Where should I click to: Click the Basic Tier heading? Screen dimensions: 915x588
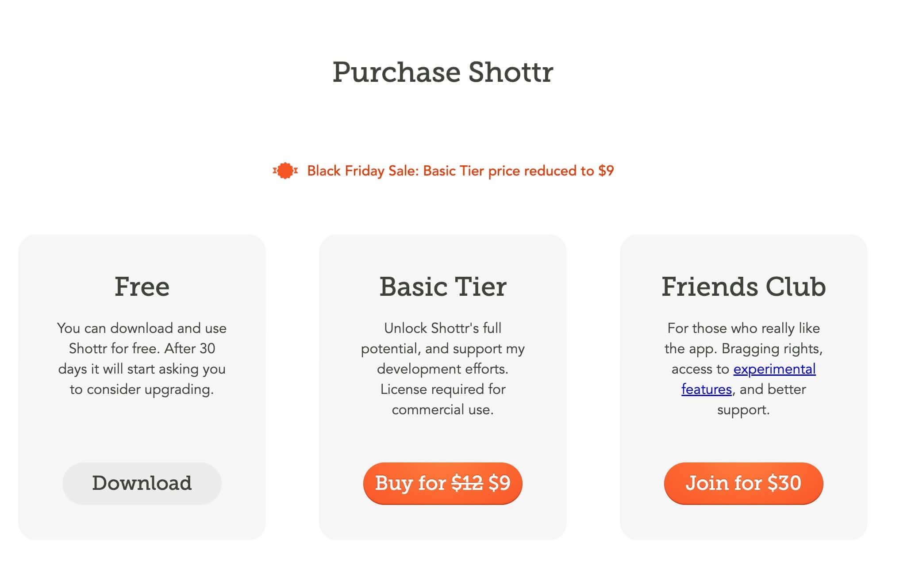pos(442,286)
